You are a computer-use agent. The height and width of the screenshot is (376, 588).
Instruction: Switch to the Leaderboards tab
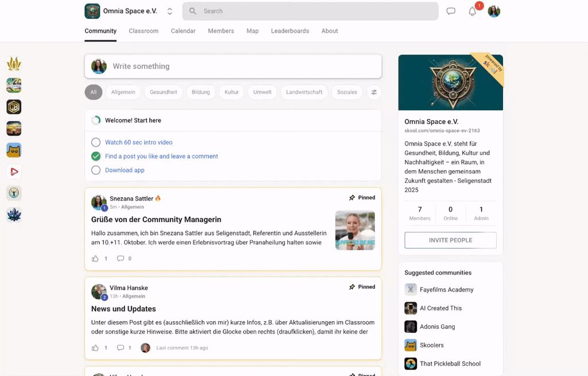(290, 31)
